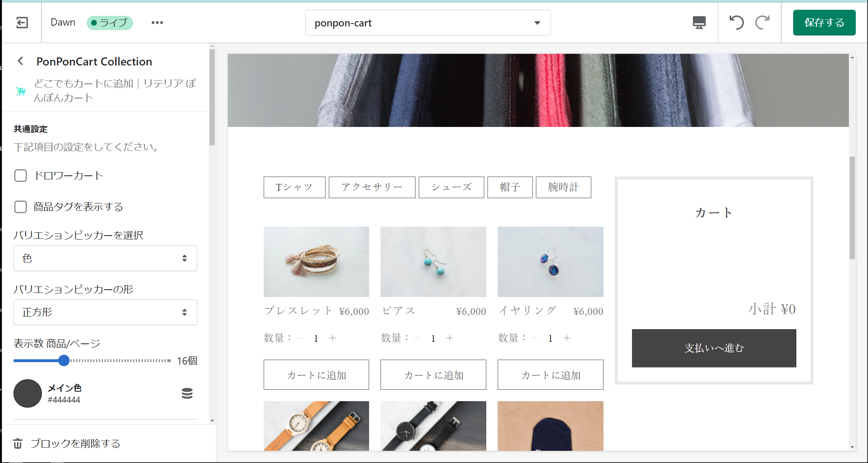868x463 pixels.
Task: Select the アクセサリー category tab
Action: [x=372, y=187]
